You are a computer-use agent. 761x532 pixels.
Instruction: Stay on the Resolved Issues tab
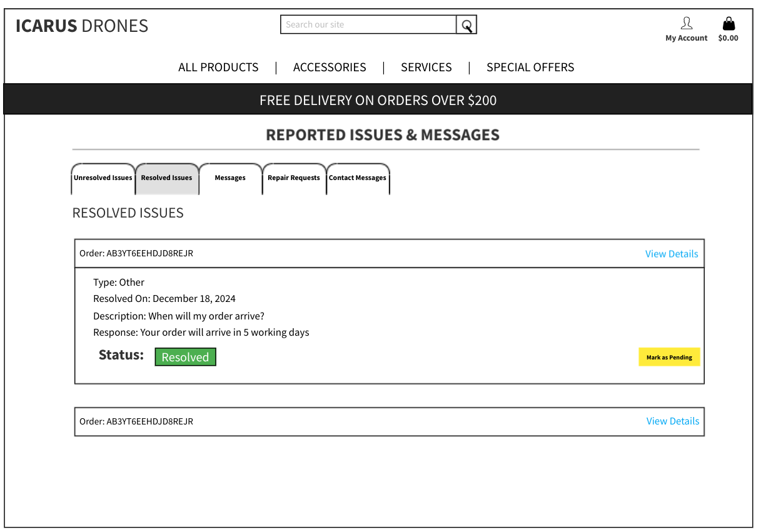pyautogui.click(x=166, y=178)
